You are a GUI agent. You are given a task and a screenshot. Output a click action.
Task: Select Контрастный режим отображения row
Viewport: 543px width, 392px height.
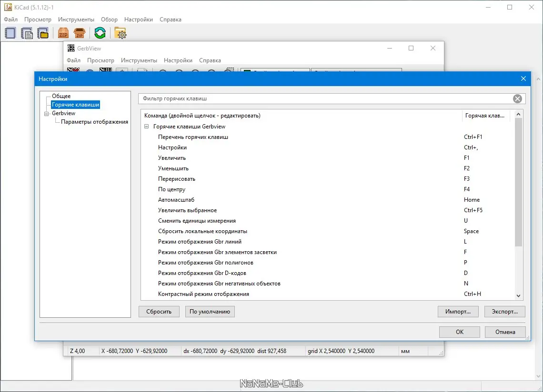[x=328, y=294]
